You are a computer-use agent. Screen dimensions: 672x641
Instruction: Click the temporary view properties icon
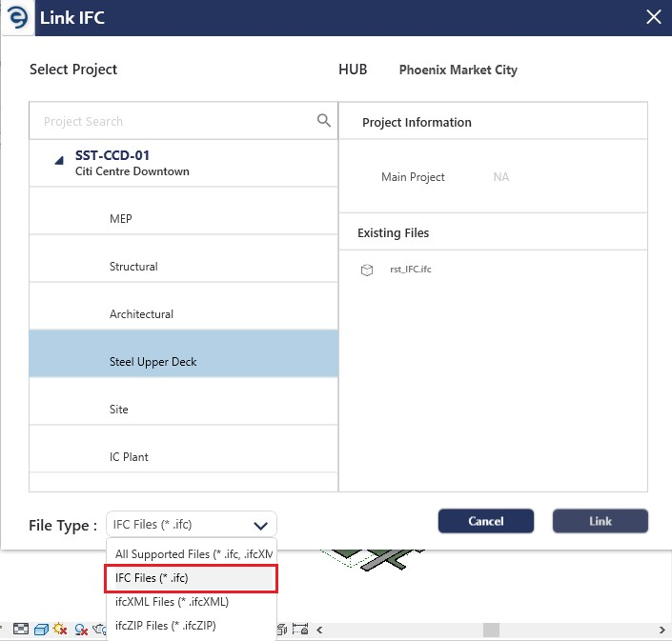point(282,629)
